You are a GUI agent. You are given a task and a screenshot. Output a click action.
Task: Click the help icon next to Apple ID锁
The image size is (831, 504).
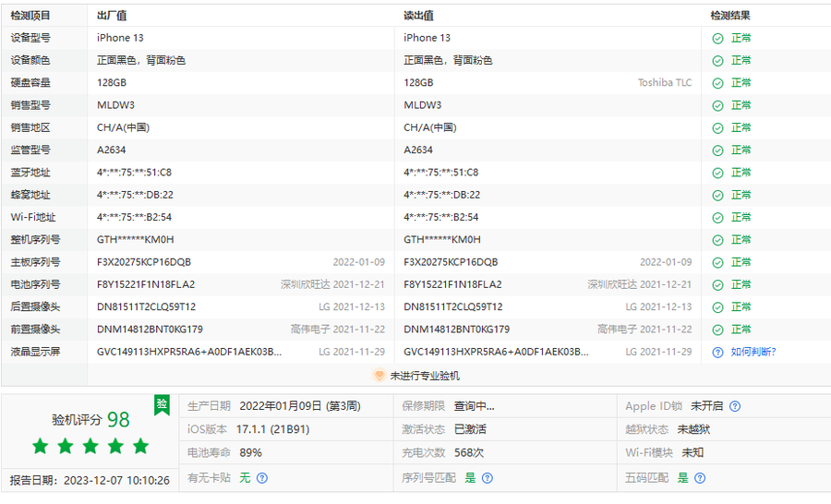coord(735,406)
